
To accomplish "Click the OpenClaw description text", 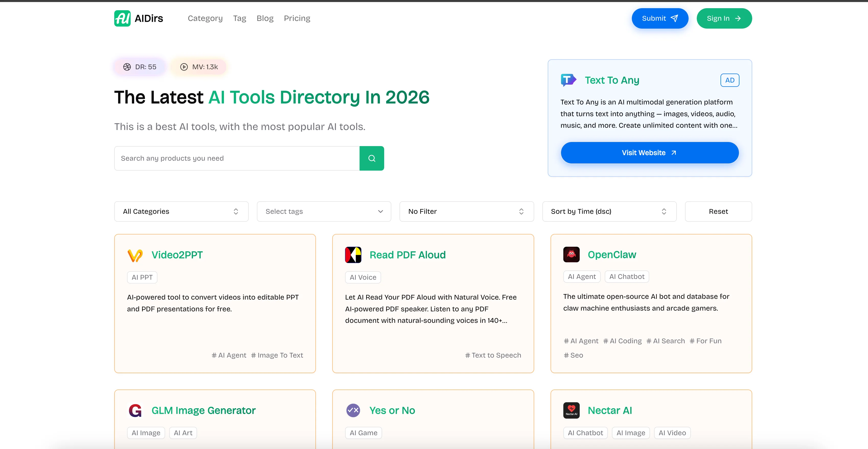I will pos(646,302).
